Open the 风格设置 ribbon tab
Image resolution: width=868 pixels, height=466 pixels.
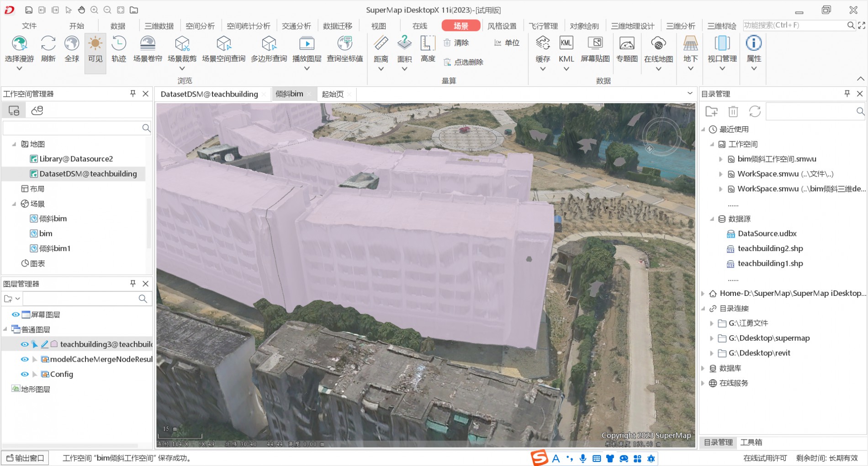click(x=502, y=26)
